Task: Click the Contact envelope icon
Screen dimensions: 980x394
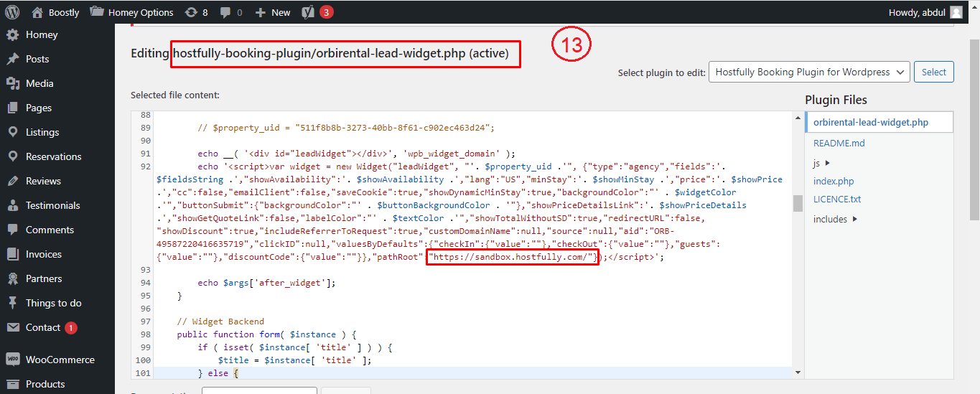Action: [12, 327]
